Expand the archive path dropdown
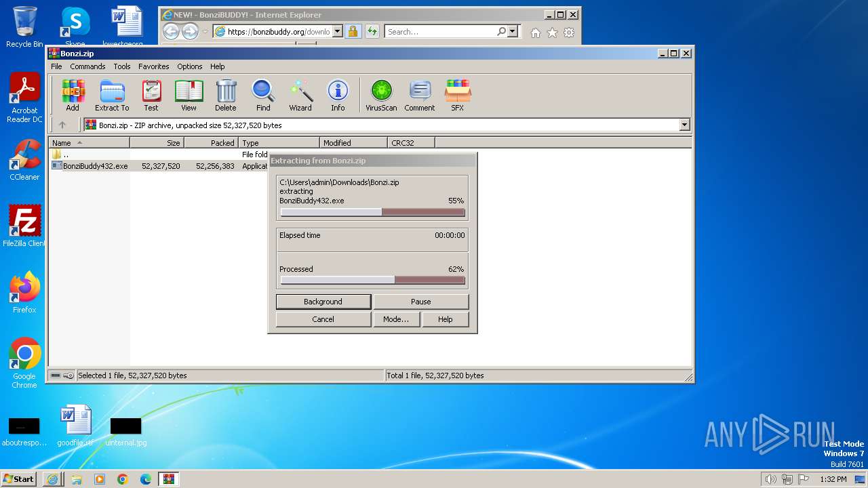This screenshot has height=488, width=868. click(x=684, y=125)
